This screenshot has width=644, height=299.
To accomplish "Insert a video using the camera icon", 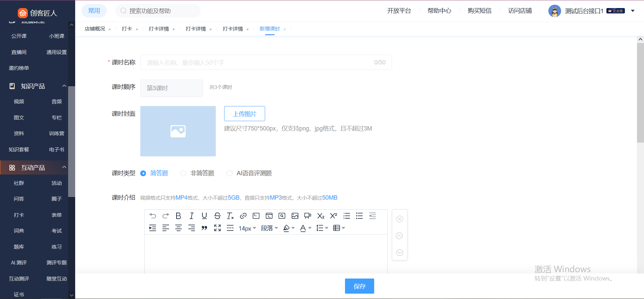I will [307, 216].
